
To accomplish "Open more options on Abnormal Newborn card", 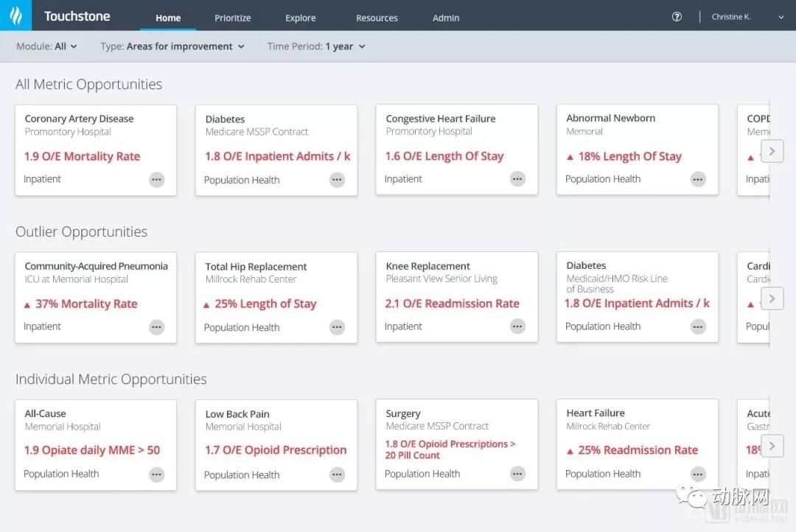I will [x=698, y=179].
